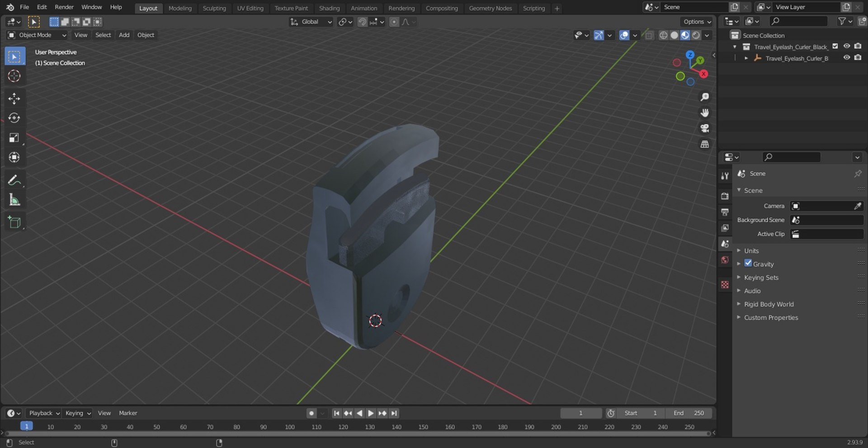
Task: Activate the Scale tool
Action: tap(14, 138)
